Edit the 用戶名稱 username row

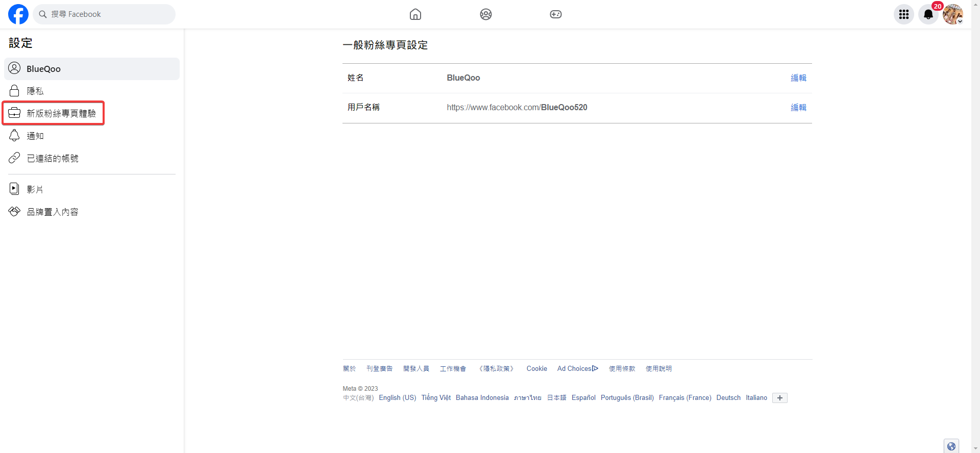tap(798, 108)
